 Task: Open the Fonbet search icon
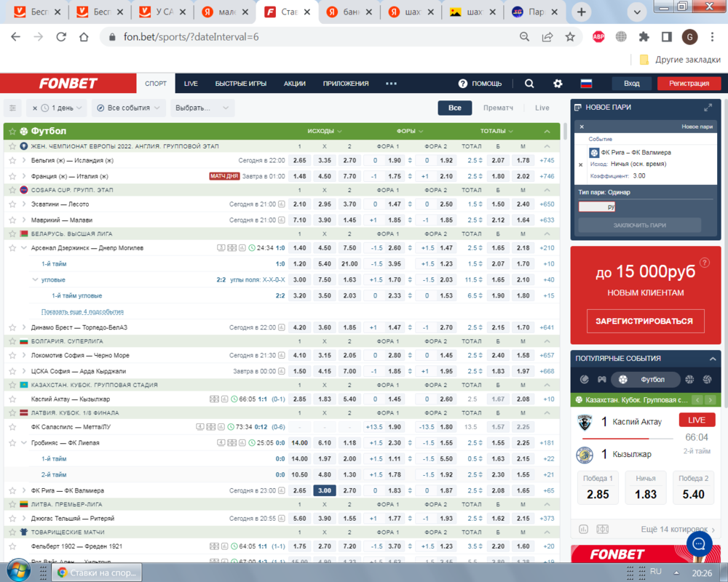coord(529,84)
